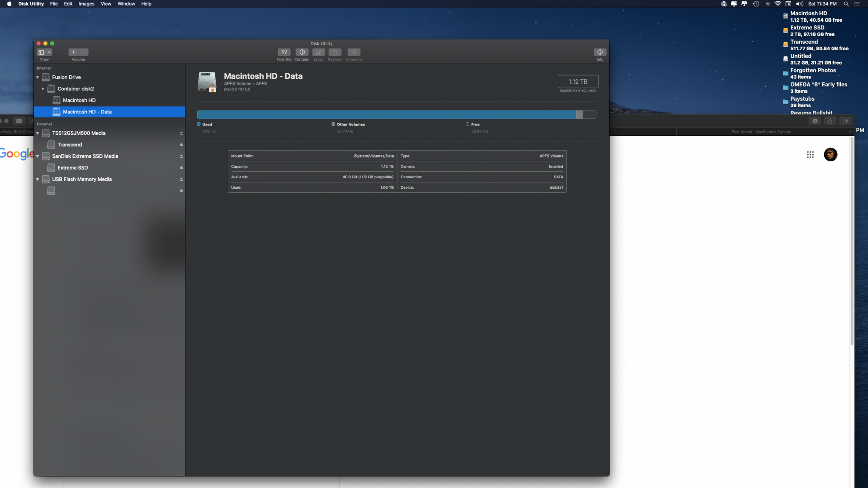Collapse USB Flash Memory Media node
The width and height of the screenshot is (868, 488).
point(38,179)
